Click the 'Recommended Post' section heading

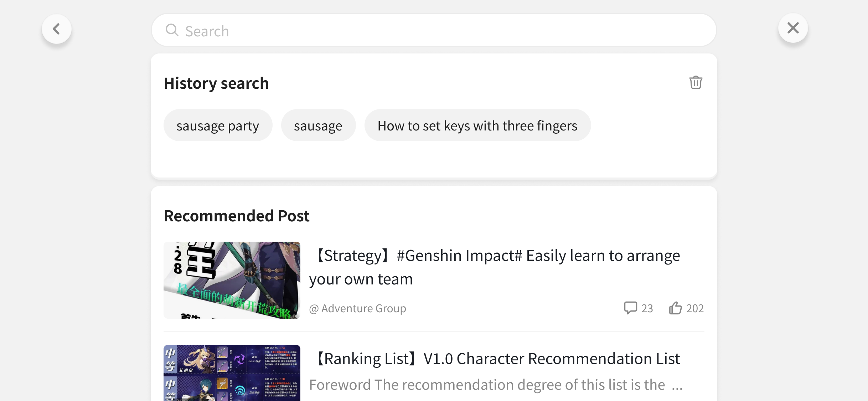tap(237, 216)
